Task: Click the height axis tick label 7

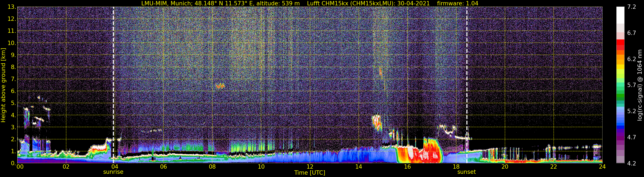Action: point(13,79)
